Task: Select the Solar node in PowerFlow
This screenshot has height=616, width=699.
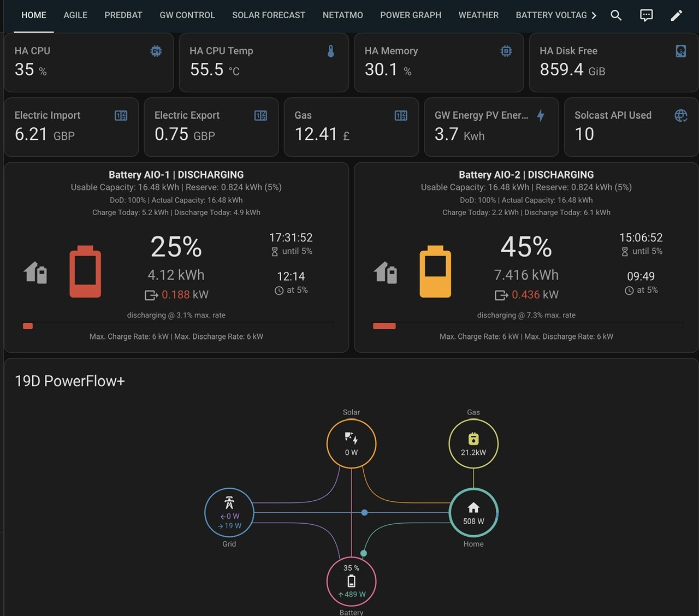Action: click(351, 443)
